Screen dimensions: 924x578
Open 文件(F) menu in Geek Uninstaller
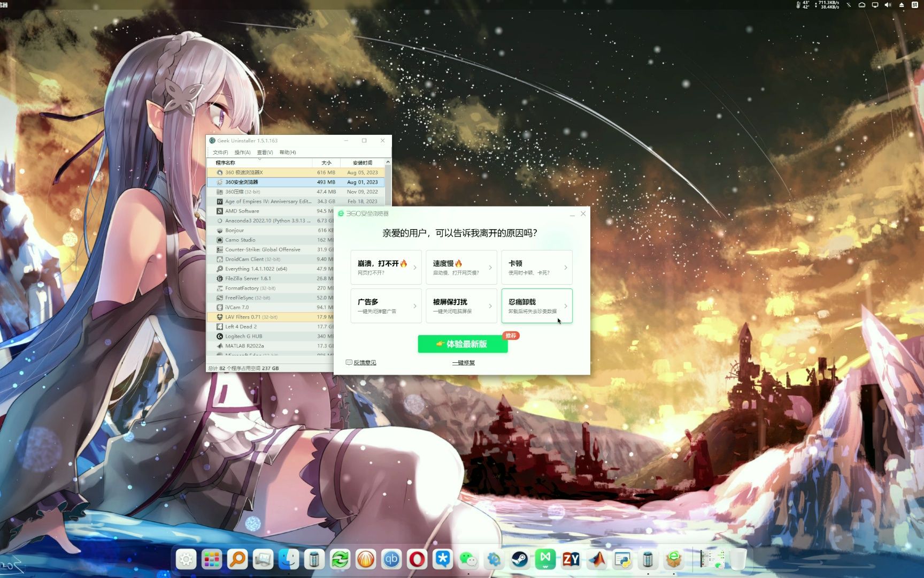(220, 153)
